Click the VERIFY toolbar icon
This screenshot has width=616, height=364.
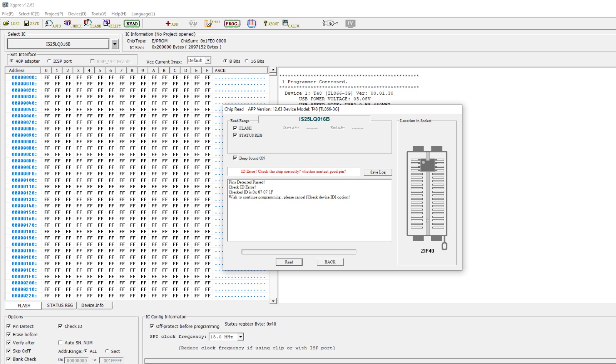click(x=112, y=24)
